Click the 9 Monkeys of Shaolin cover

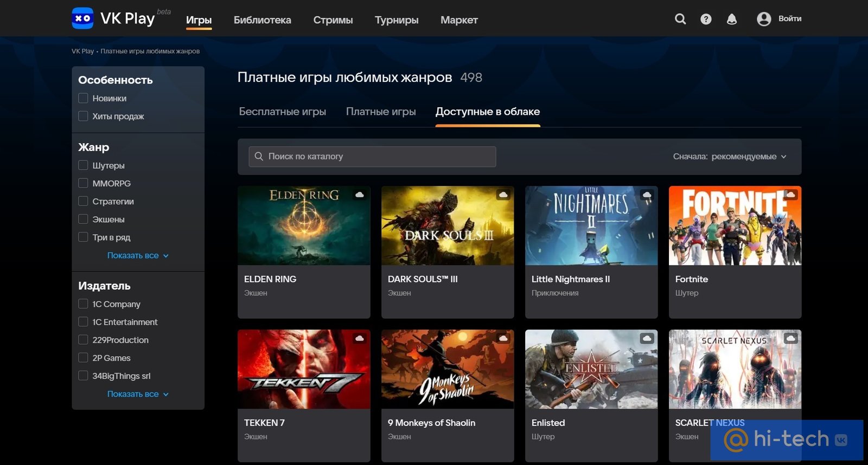(x=448, y=369)
